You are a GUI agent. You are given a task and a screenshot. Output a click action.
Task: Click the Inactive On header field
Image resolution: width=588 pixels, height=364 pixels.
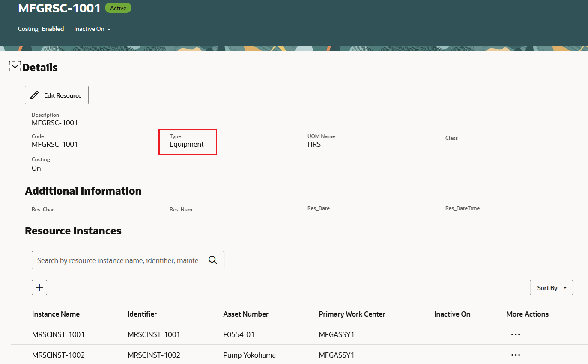click(92, 29)
